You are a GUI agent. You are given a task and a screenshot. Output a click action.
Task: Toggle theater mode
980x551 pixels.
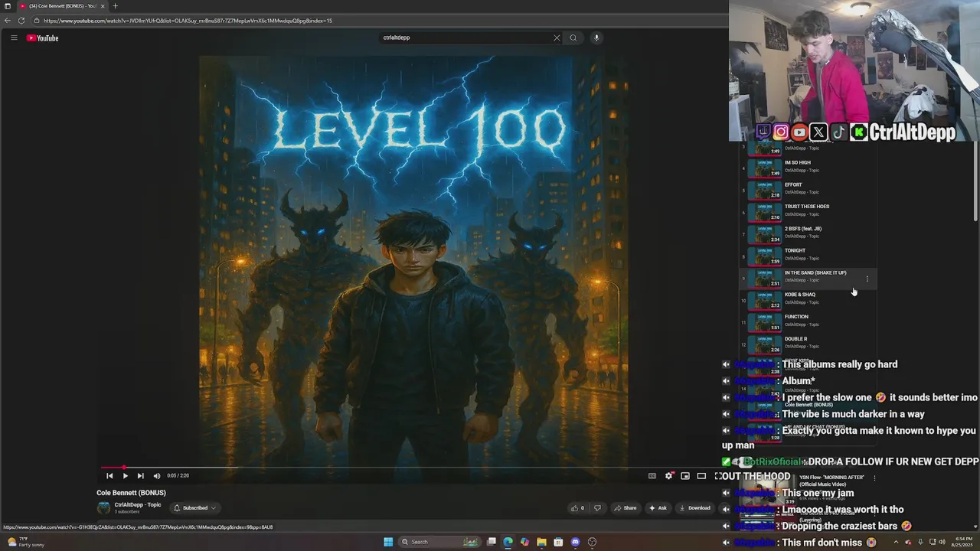coord(701,476)
